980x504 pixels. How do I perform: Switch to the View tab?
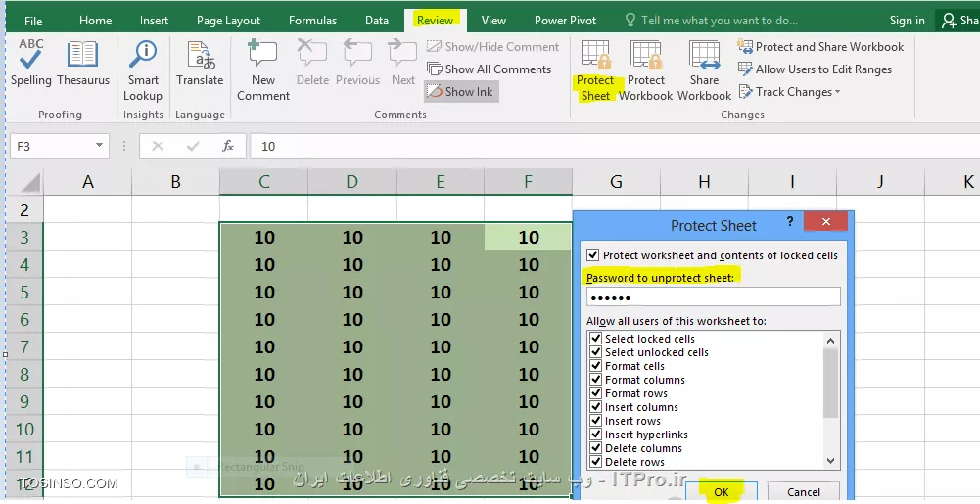click(x=493, y=21)
